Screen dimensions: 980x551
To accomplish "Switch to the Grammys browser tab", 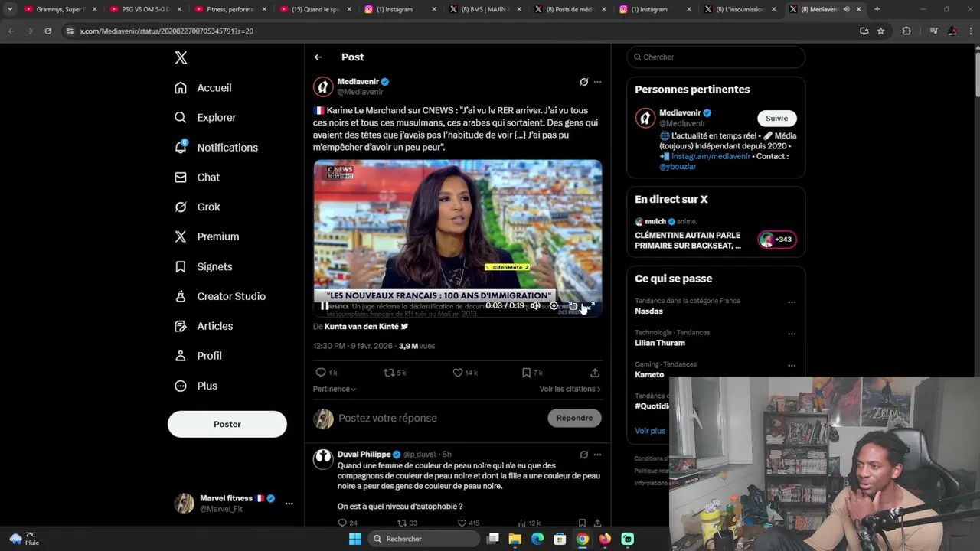I will [60, 9].
